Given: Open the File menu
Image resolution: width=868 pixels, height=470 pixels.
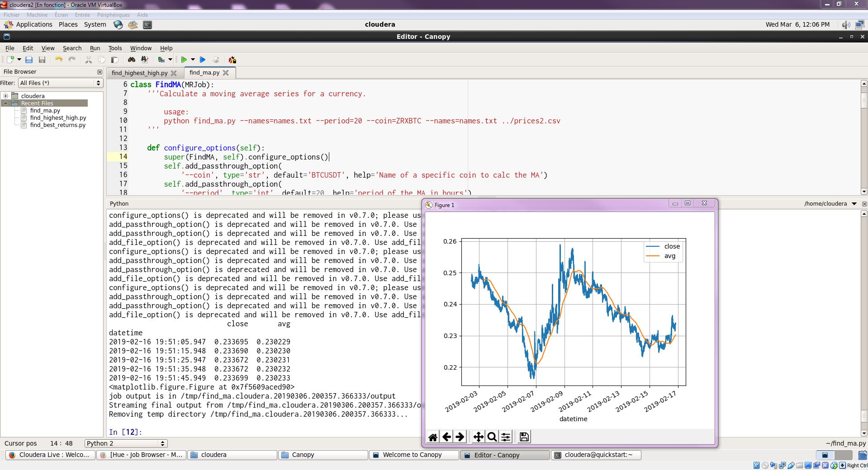Looking at the screenshot, I should click(9, 48).
